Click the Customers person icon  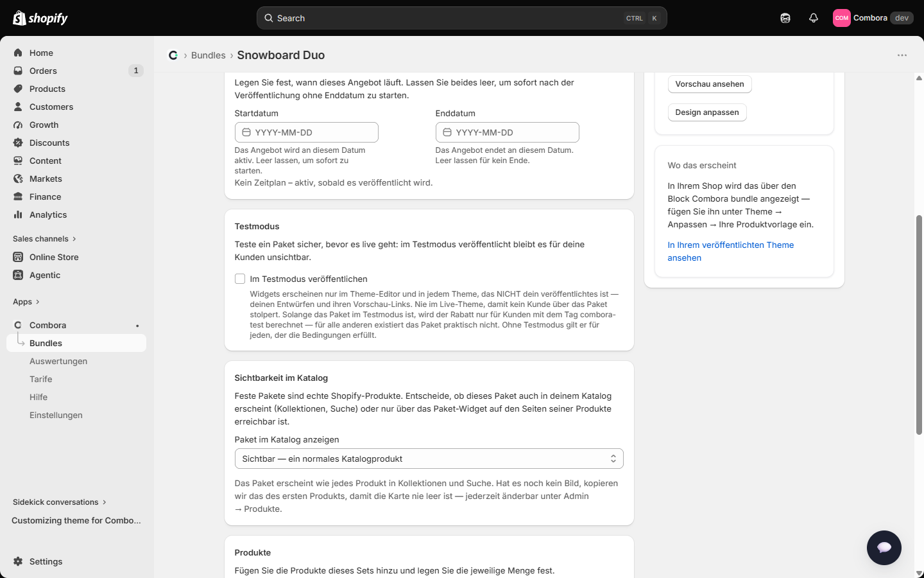coord(18,107)
